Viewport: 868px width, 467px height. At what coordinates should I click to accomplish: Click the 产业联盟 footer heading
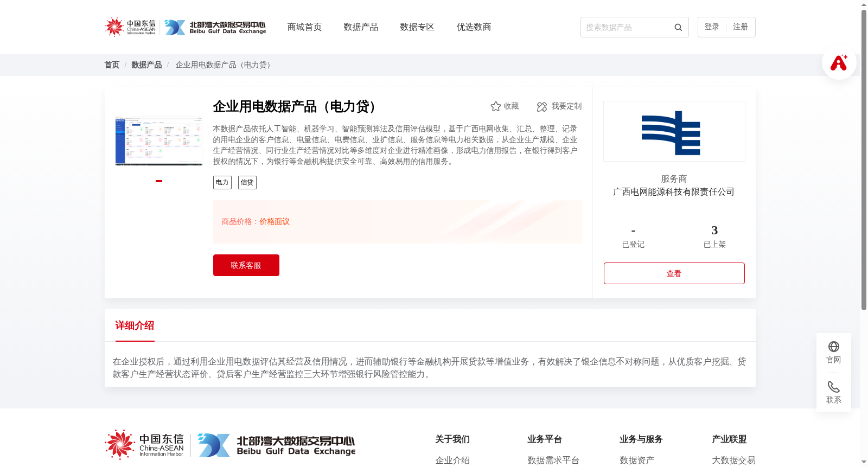pyautogui.click(x=729, y=439)
